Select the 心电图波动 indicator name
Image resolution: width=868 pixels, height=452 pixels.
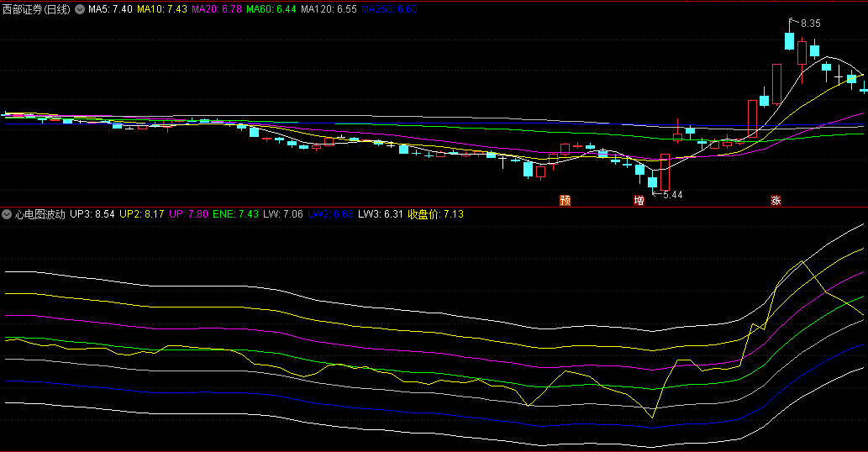(39, 214)
